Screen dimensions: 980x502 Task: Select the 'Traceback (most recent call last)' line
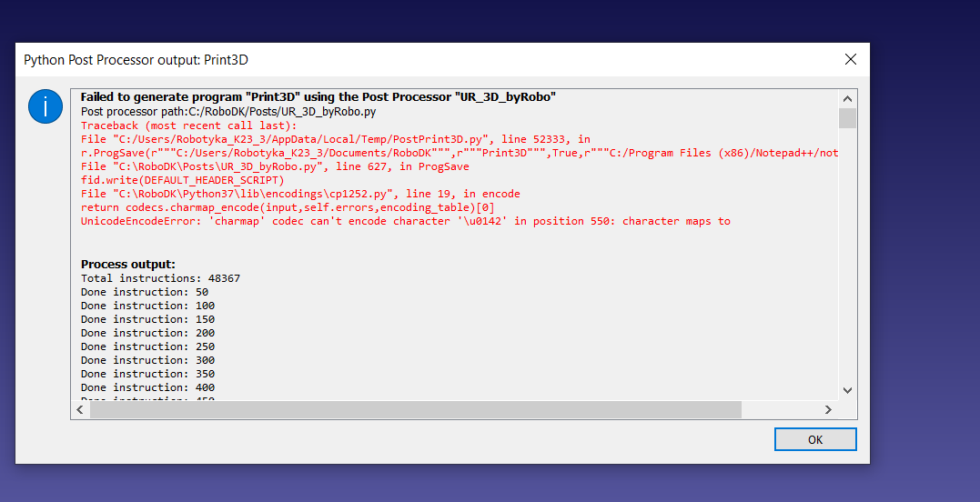pos(188,125)
